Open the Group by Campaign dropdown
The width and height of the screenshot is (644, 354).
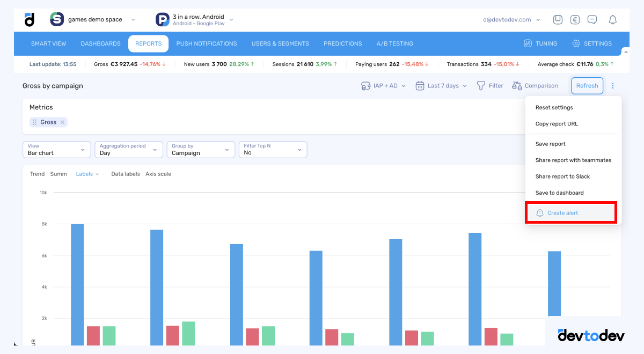coord(200,150)
